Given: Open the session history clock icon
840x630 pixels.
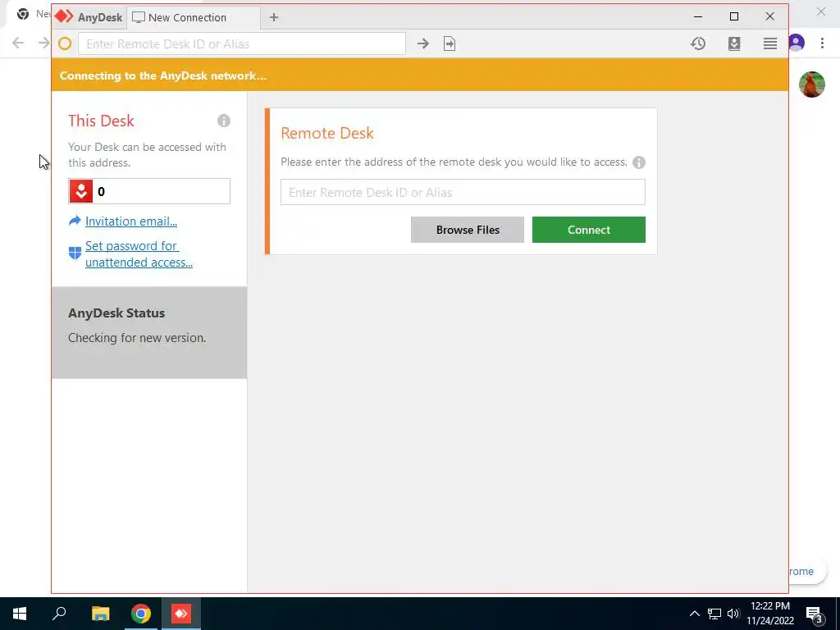Looking at the screenshot, I should click(x=698, y=43).
